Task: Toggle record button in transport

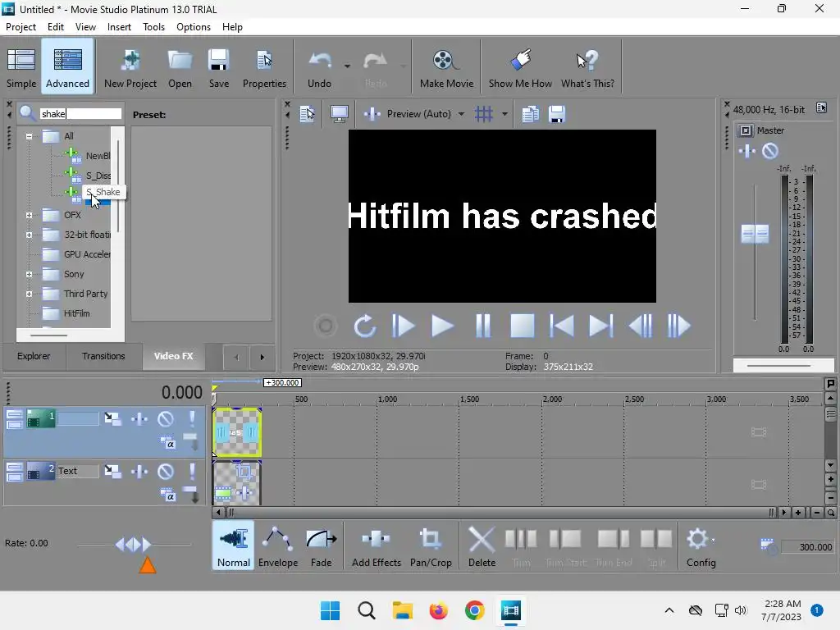Action: [325, 326]
